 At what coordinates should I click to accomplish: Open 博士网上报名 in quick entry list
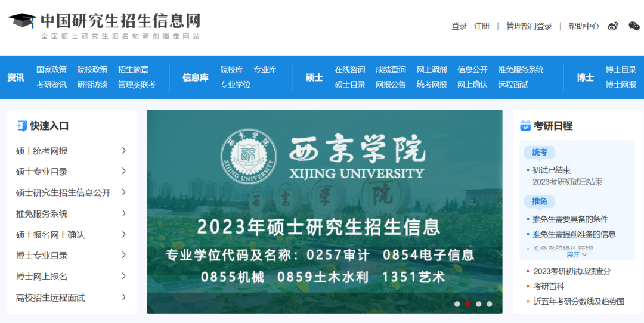pos(42,277)
